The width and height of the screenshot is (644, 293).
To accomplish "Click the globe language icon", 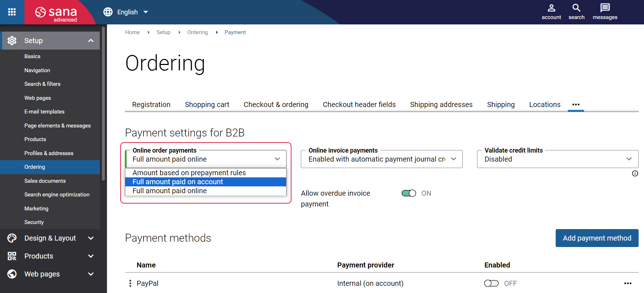I will (108, 12).
